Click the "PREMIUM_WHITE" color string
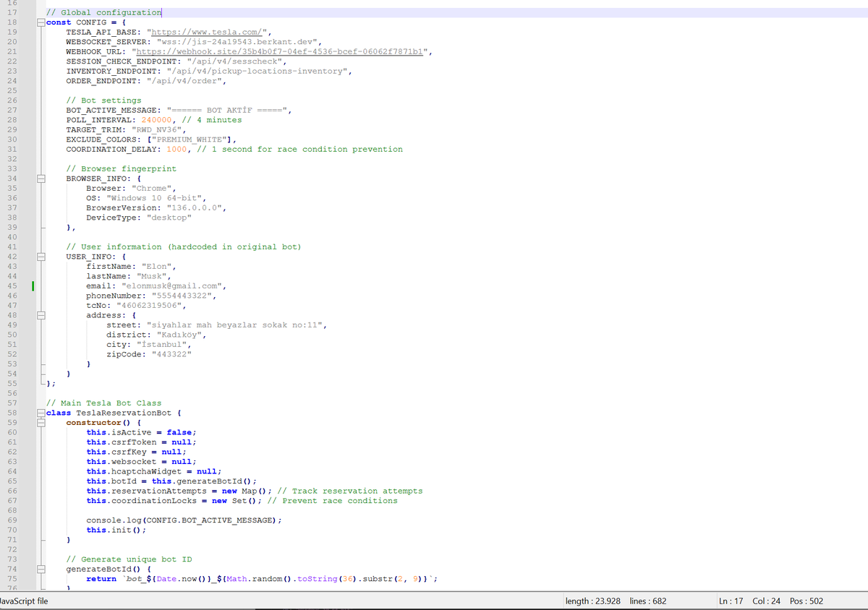 tap(189, 139)
